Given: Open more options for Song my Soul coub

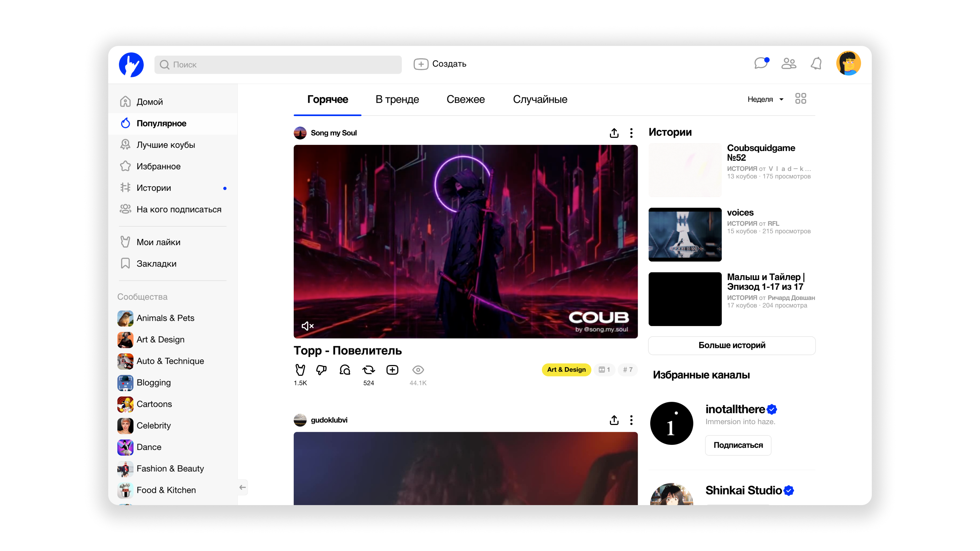Looking at the screenshot, I should click(x=631, y=133).
